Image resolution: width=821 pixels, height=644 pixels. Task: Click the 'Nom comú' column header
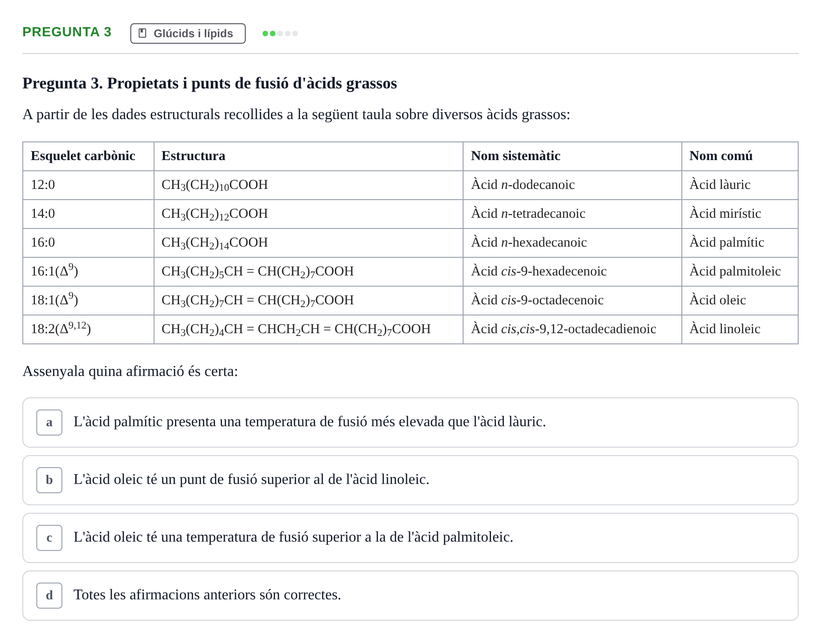(x=740, y=156)
